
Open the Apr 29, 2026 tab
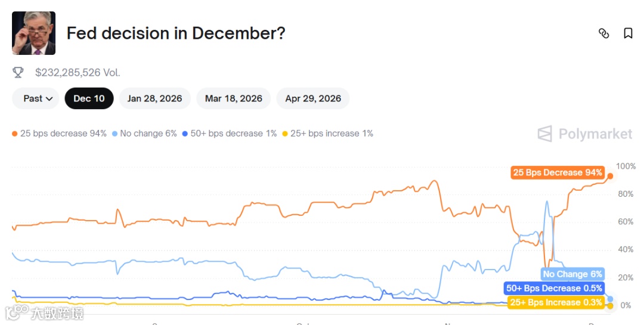(313, 98)
